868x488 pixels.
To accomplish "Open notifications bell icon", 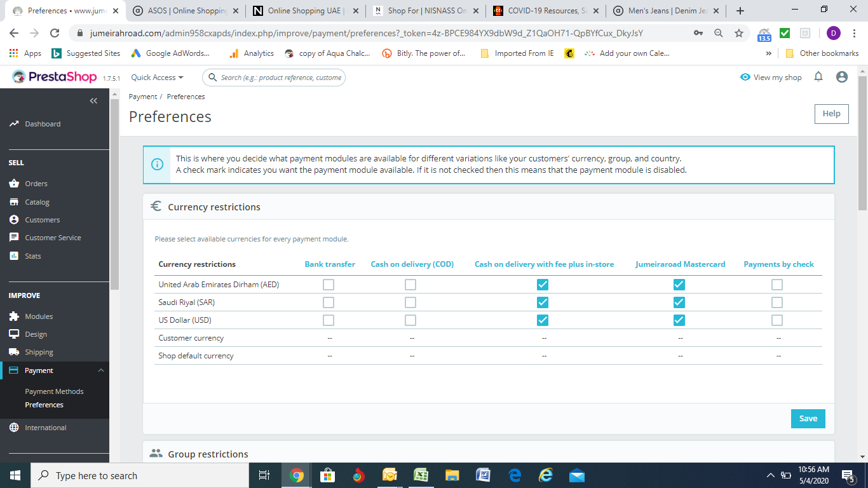I will coord(818,77).
